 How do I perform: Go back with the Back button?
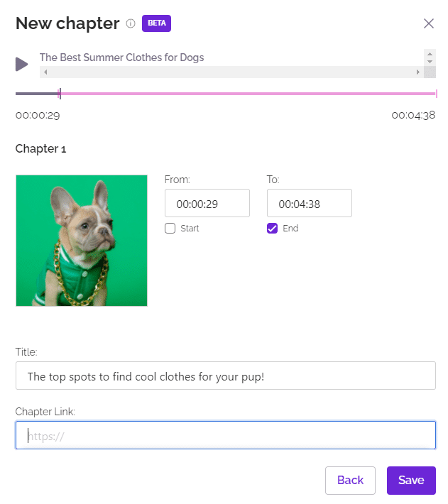350,481
